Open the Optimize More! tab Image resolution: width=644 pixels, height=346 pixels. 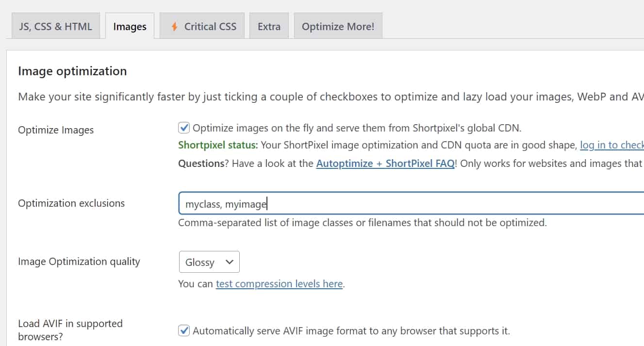(338, 27)
